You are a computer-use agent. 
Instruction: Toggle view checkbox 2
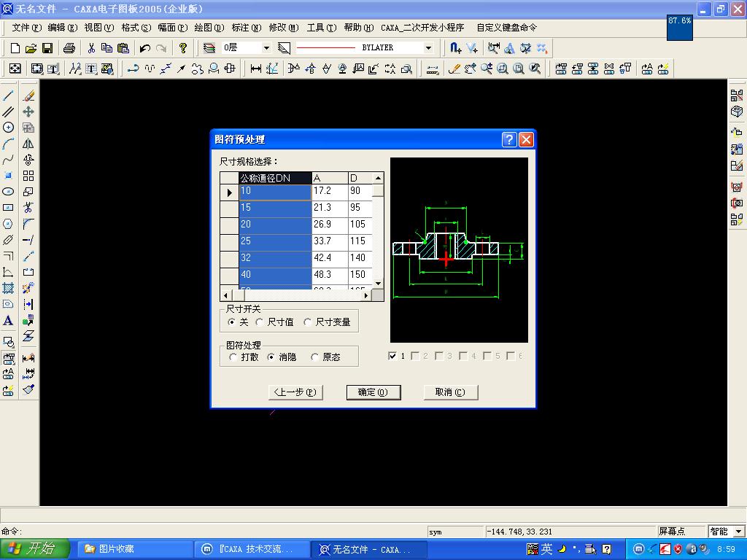coord(415,356)
